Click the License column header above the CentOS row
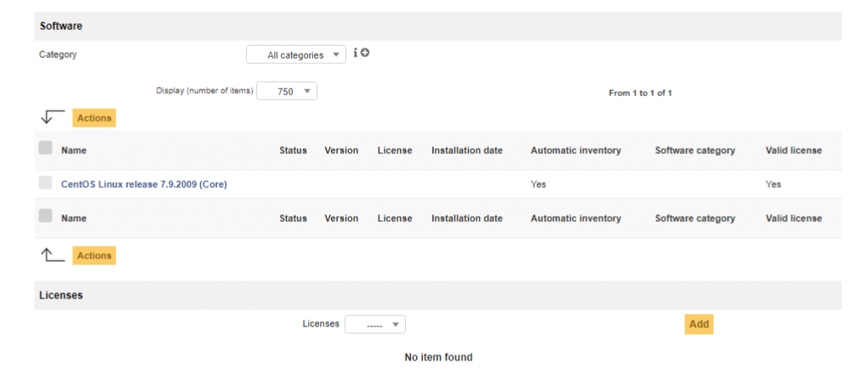 tap(395, 151)
